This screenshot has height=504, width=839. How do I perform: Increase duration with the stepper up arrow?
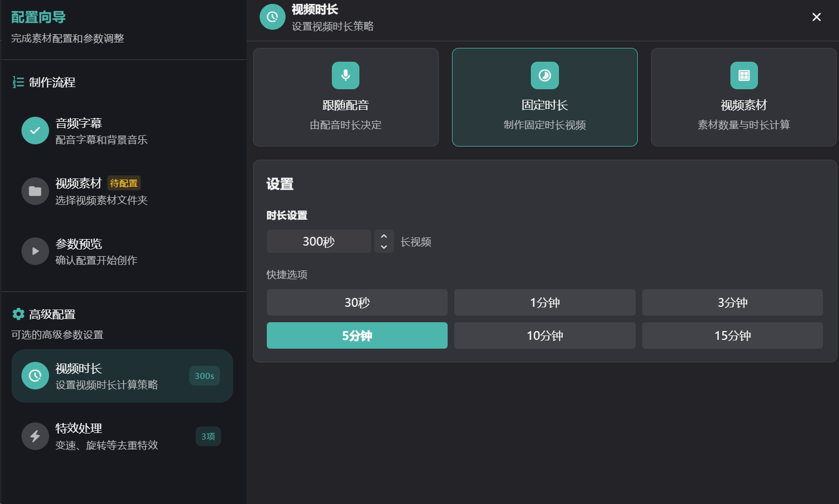pyautogui.click(x=384, y=236)
